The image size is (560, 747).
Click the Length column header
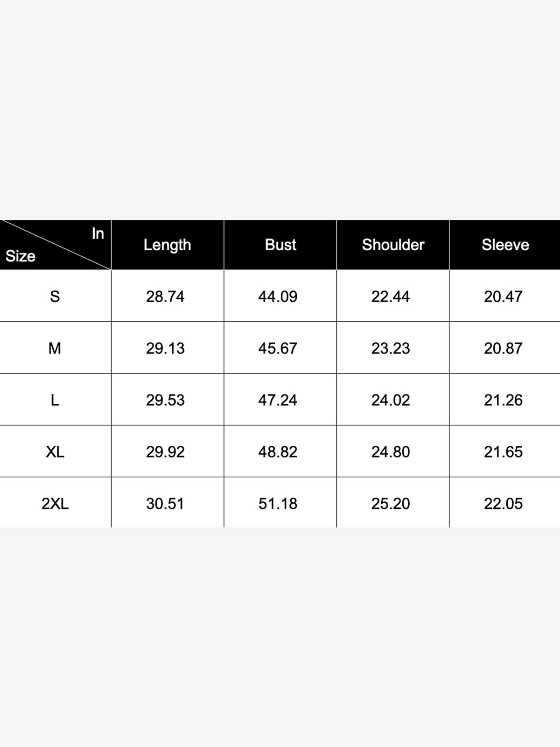point(167,245)
